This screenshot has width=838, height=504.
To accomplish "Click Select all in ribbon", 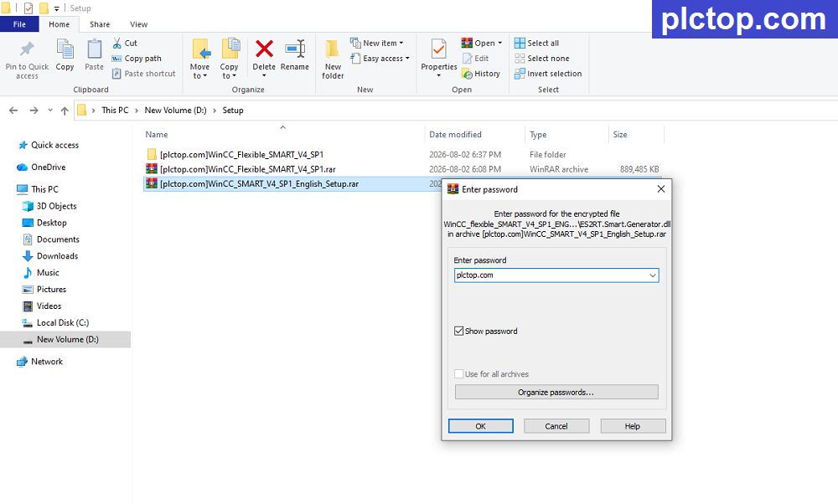I will coord(536,44).
